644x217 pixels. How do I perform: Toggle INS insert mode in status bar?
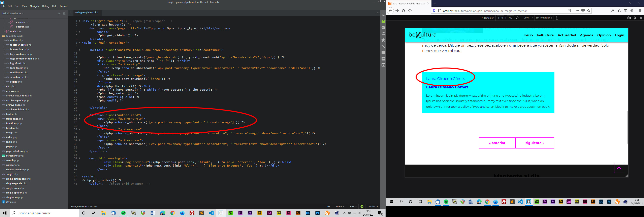(x=328, y=207)
